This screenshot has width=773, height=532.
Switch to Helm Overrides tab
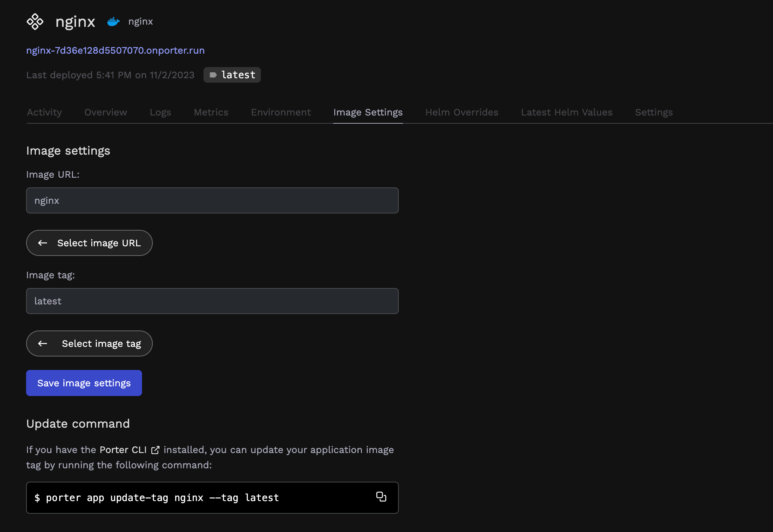461,112
